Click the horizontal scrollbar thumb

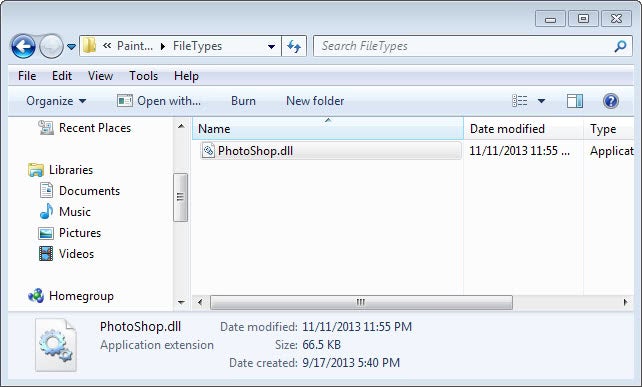click(x=361, y=303)
